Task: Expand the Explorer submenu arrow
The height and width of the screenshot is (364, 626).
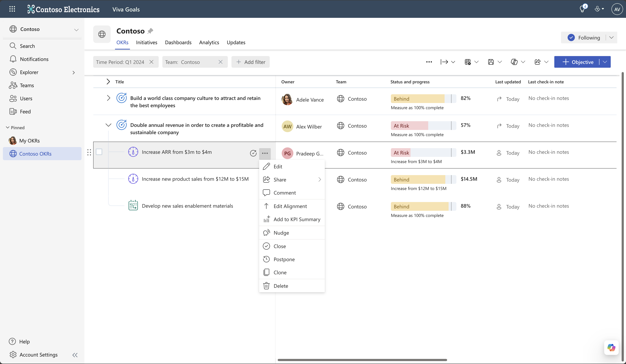Action: [x=74, y=73]
